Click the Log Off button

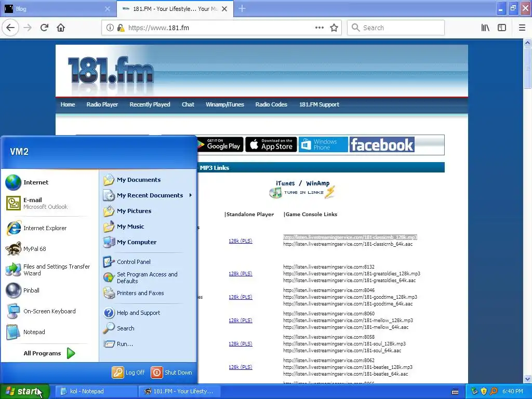[x=129, y=373]
